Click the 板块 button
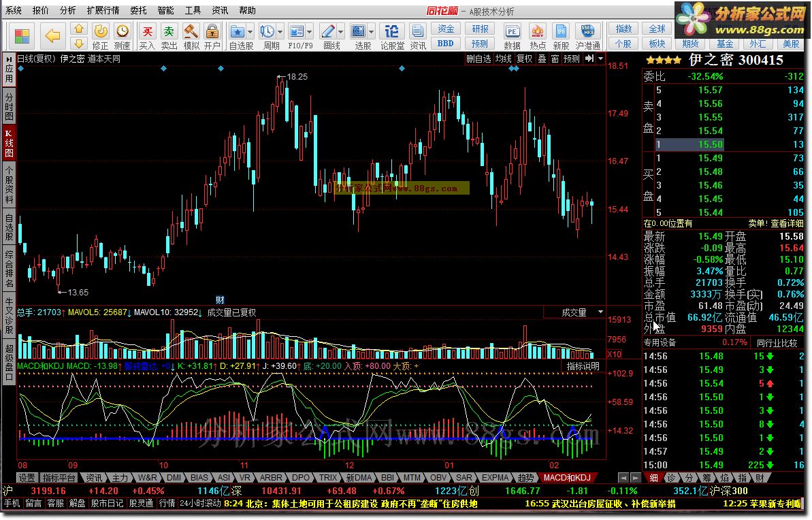The height and width of the screenshot is (520, 812). coord(657,44)
